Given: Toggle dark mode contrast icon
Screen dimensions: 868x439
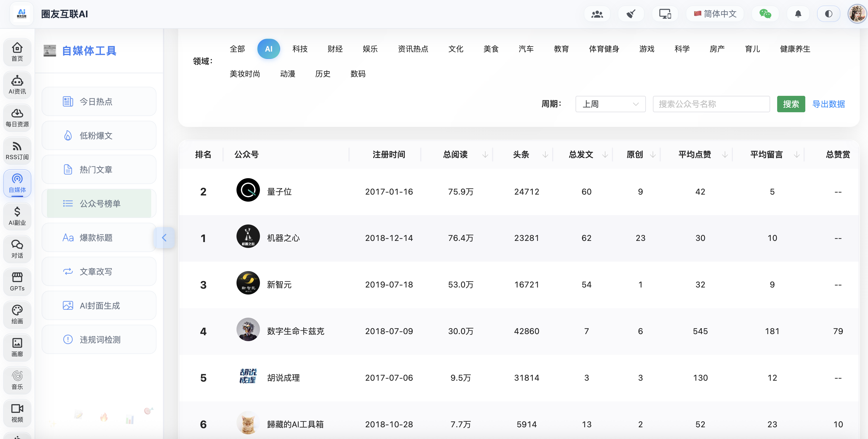Looking at the screenshot, I should (828, 14).
